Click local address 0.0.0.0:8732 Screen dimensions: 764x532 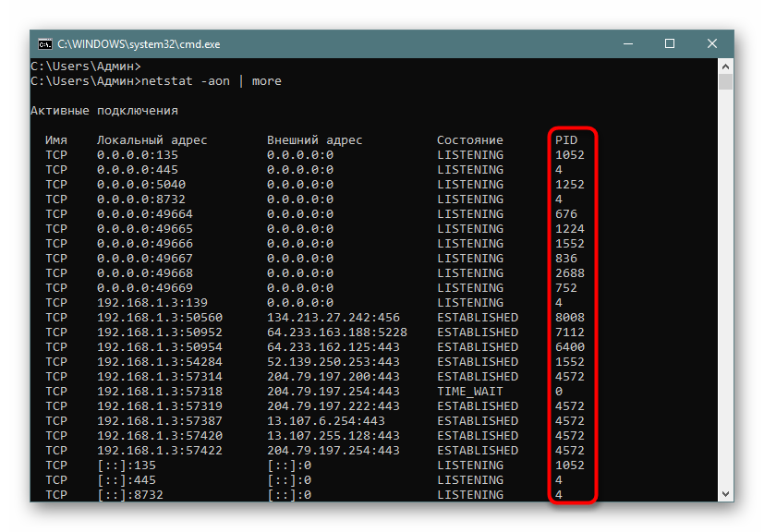(x=141, y=199)
